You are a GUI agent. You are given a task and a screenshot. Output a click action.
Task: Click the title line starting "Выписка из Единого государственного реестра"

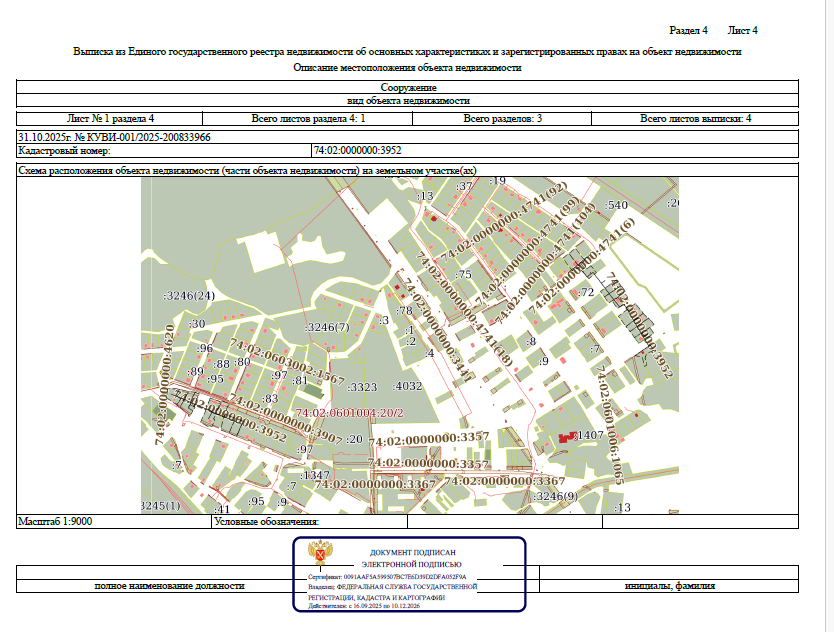click(x=407, y=52)
